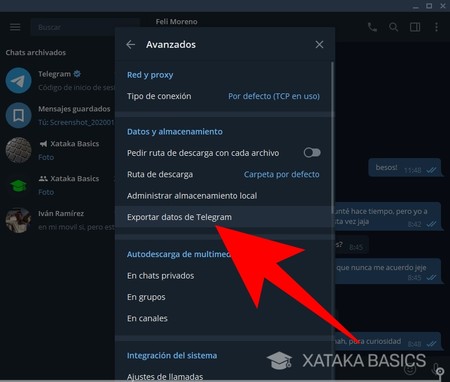This screenshot has height=382, width=450.
Task: Open Iván Ramírez chat avatar
Action: pos(18,220)
